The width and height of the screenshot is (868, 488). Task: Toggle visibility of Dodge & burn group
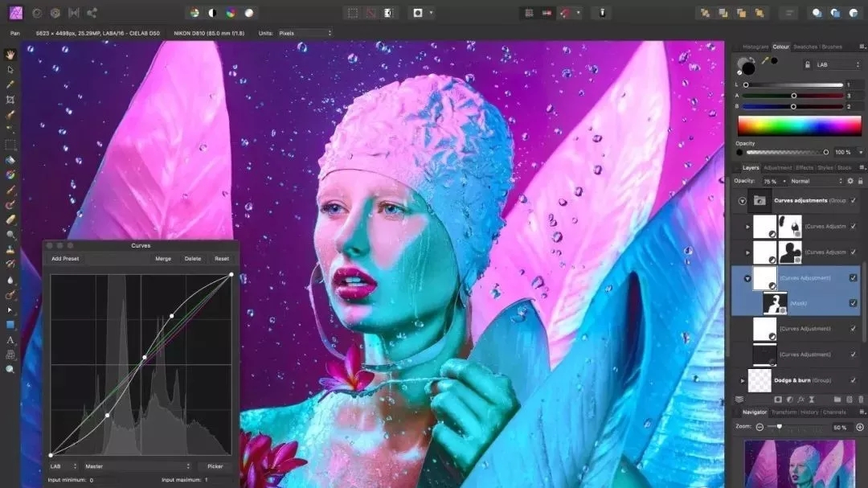coord(853,380)
